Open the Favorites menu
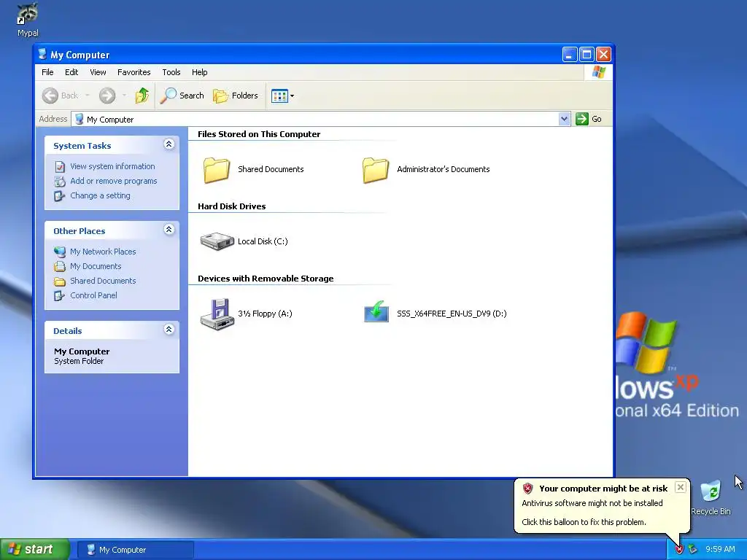This screenshot has width=747, height=560. [x=134, y=72]
